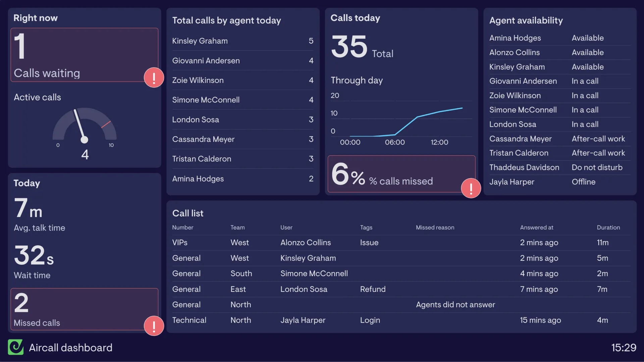Click the Duration column header
Viewport: 644px width, 362px height.
pyautogui.click(x=608, y=227)
